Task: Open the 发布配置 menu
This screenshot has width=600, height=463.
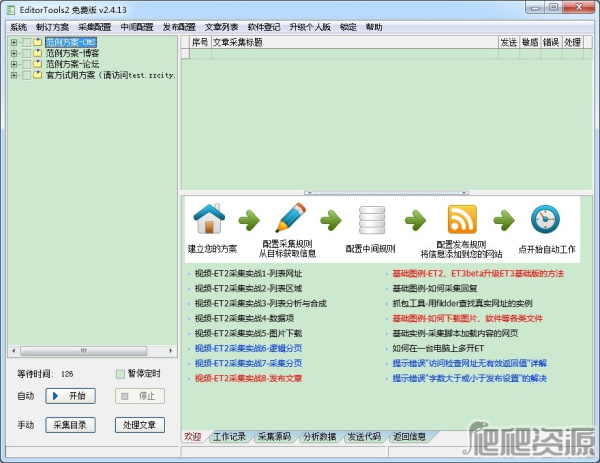Action: 179,27
